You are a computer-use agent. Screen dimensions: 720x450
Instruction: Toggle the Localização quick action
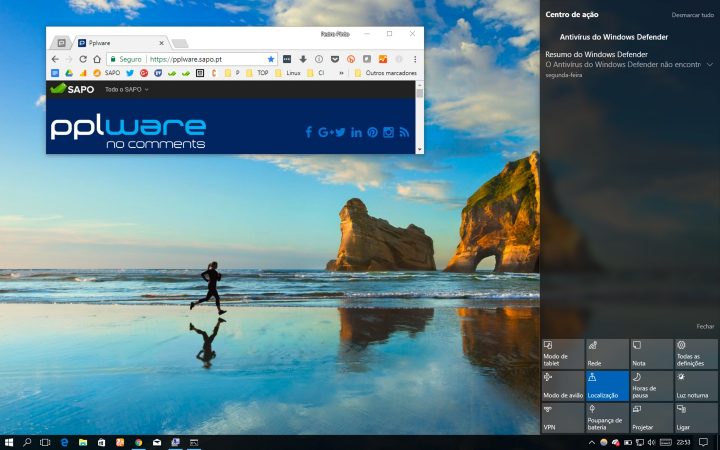[607, 384]
